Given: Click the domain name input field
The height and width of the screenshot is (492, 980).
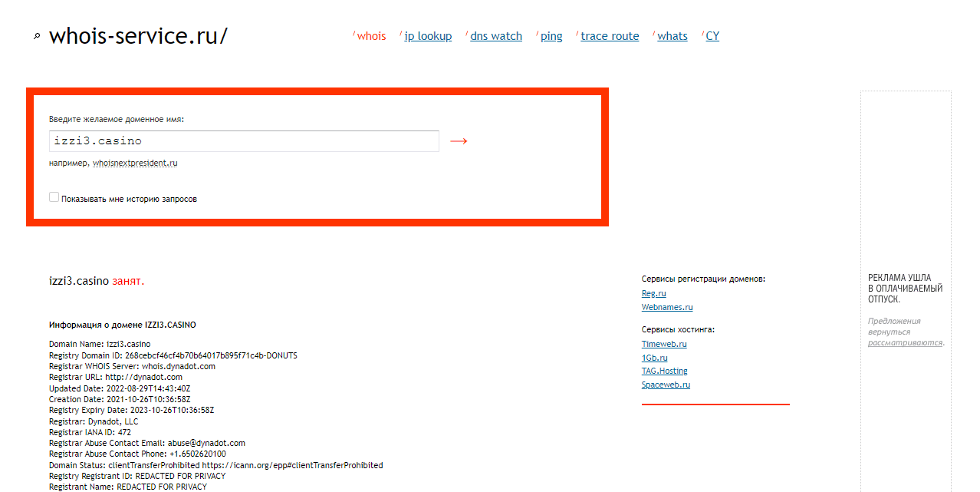Looking at the screenshot, I should click(x=244, y=141).
